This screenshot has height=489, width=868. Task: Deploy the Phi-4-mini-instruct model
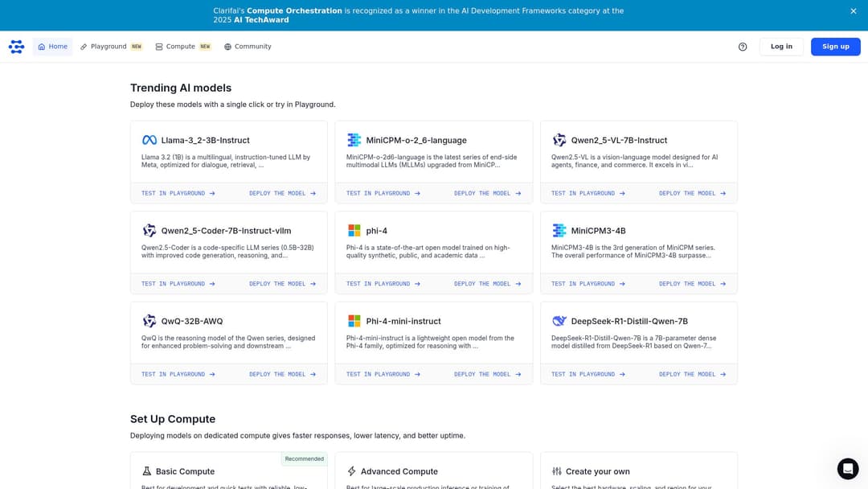pos(488,374)
